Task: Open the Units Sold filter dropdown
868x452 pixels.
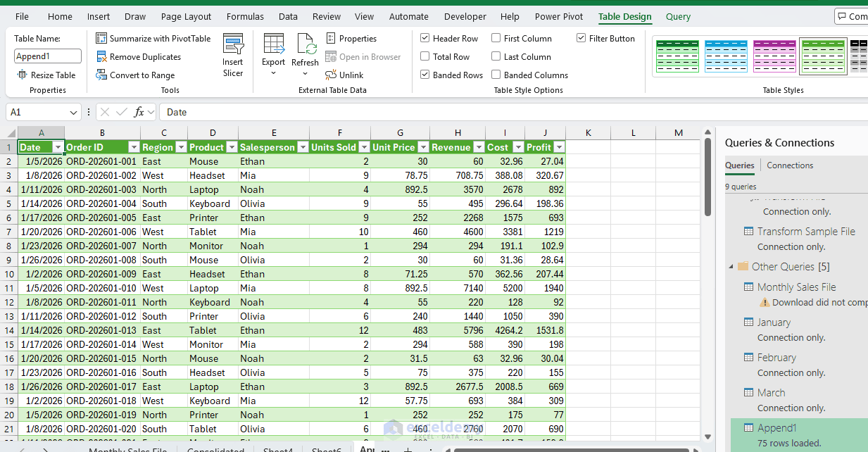Action: 364,148
